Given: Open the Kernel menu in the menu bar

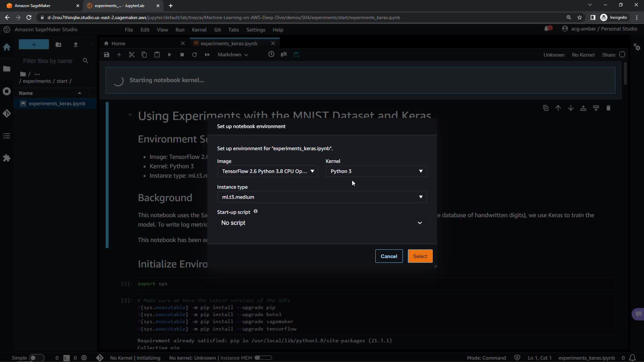Looking at the screenshot, I should 199,30.
